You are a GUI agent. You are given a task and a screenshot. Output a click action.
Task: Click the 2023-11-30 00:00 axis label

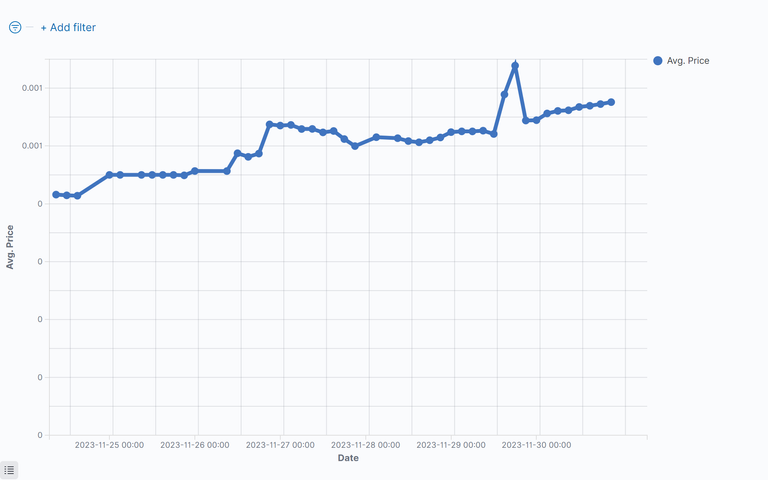point(537,445)
